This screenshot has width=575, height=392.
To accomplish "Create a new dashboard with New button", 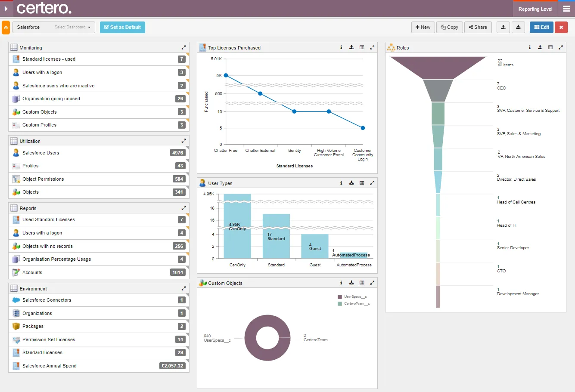I will [423, 27].
